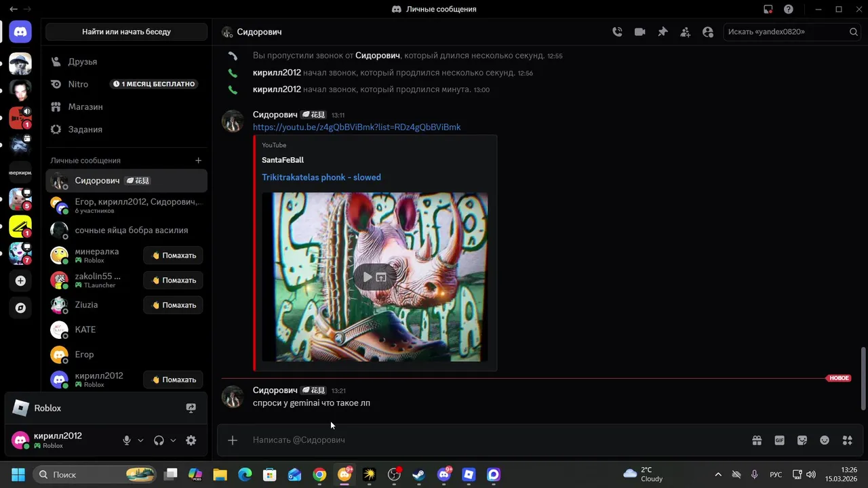
Task: Open Discover servers compass icon
Action: (x=20, y=308)
